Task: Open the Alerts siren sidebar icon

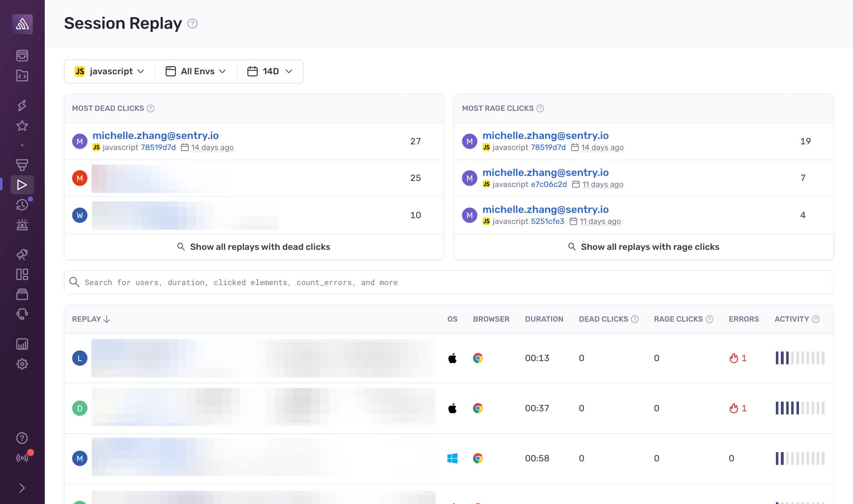Action: point(22,225)
